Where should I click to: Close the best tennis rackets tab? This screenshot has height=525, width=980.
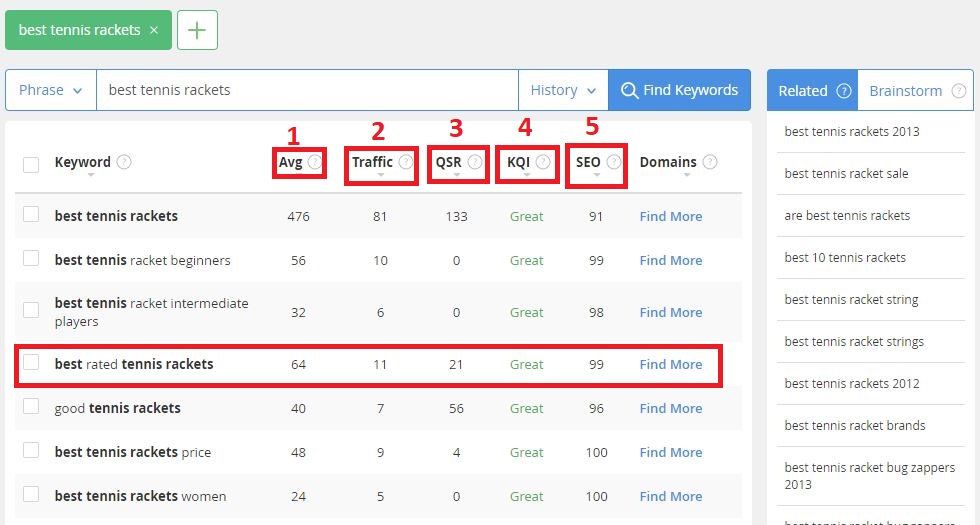coord(154,30)
